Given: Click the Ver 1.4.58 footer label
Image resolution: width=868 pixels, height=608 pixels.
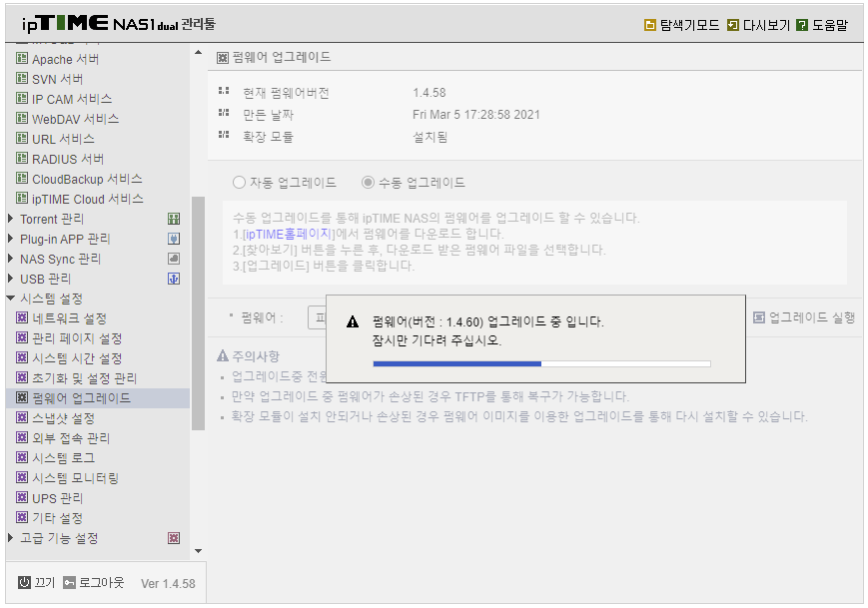Looking at the screenshot, I should [168, 584].
